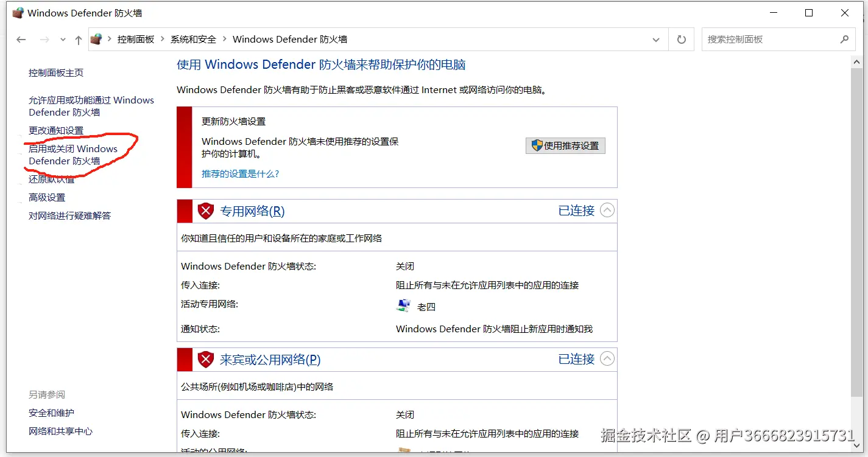Refresh the control panel page

click(682, 40)
